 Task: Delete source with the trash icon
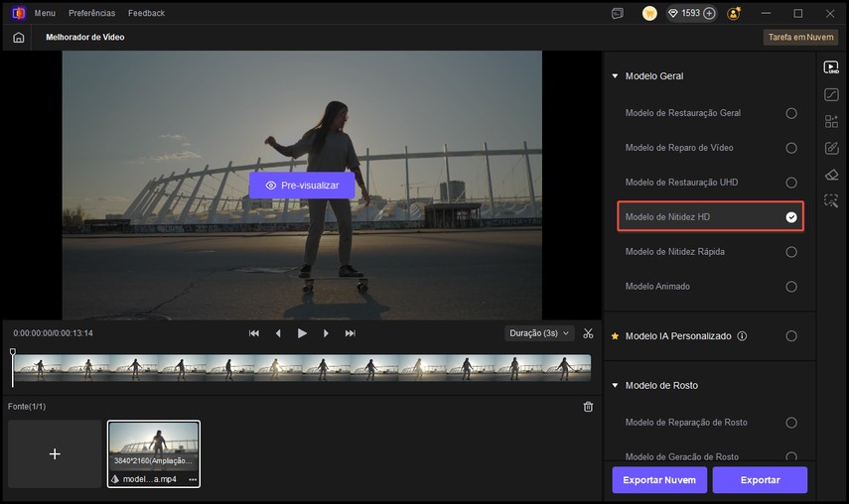588,407
